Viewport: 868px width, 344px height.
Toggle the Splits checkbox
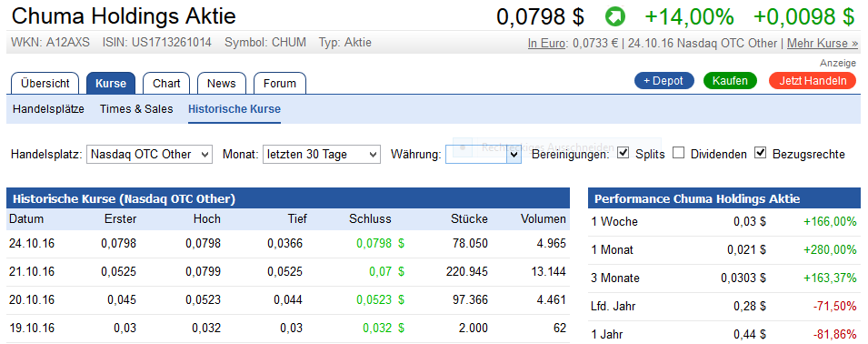624,154
